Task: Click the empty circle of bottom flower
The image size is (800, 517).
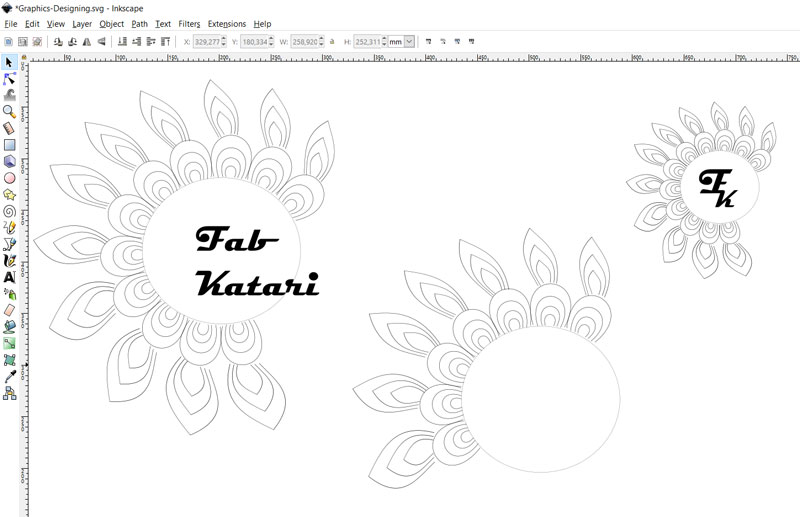Action: (541, 400)
